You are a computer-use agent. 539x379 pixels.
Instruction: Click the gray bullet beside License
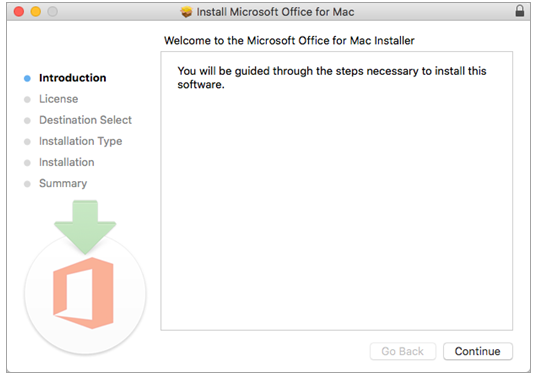(x=27, y=99)
